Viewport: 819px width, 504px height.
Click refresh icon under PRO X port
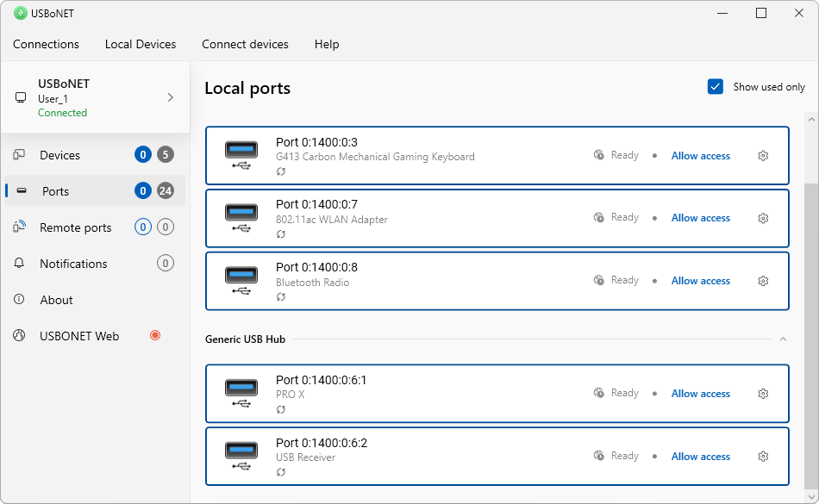281,410
